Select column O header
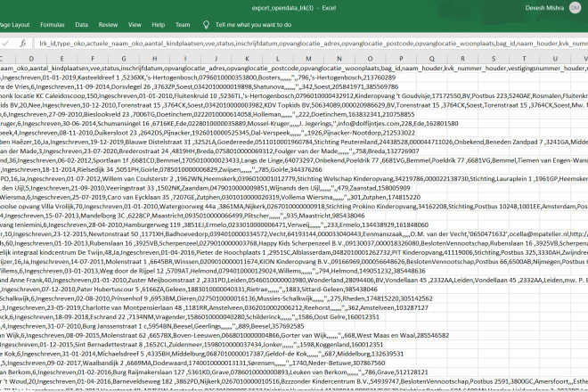588x392 pixels. point(370,59)
